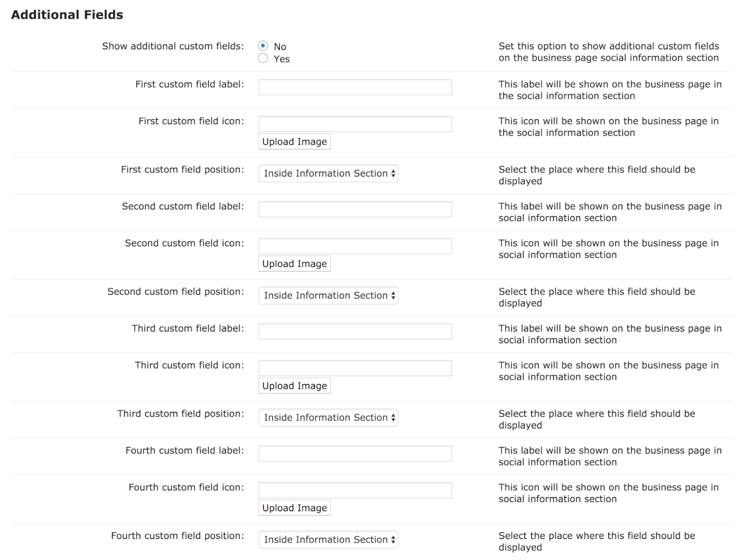The height and width of the screenshot is (560, 741).
Task: Click the Second custom field icon input
Action: (x=355, y=246)
